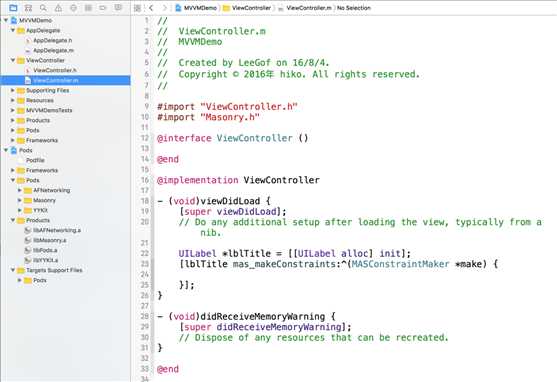
Task: Select libPods.a library
Action: (x=45, y=250)
